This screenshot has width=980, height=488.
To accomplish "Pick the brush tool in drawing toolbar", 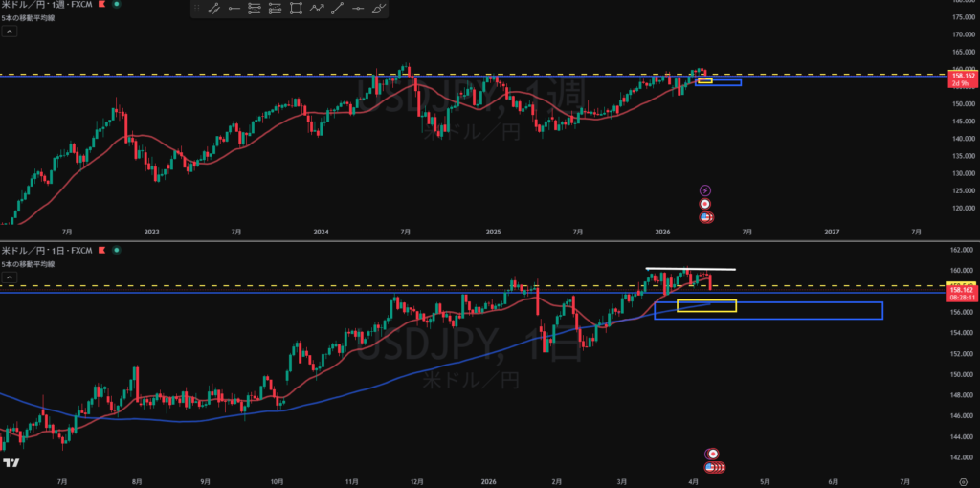I will click(x=379, y=9).
